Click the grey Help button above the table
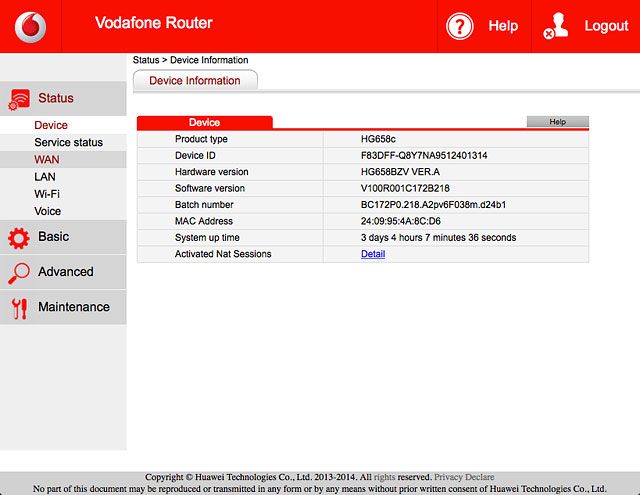Viewport: 640px width, 495px height. tap(558, 122)
